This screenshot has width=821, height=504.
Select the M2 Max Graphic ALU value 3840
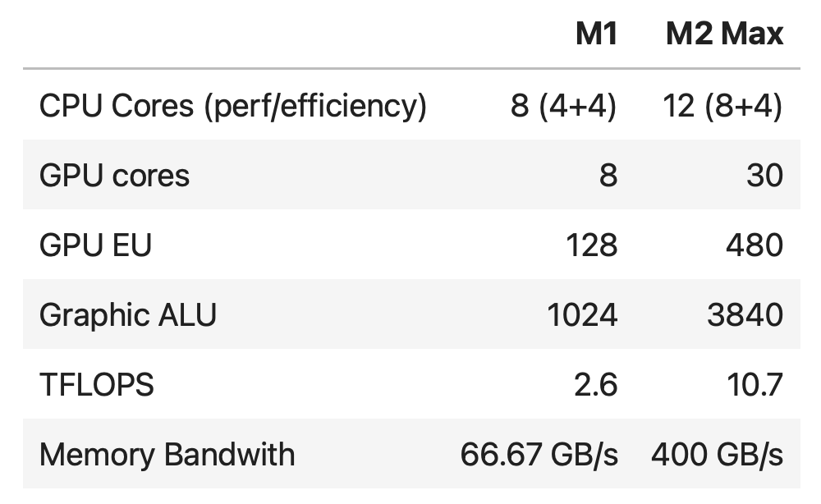[x=745, y=315]
